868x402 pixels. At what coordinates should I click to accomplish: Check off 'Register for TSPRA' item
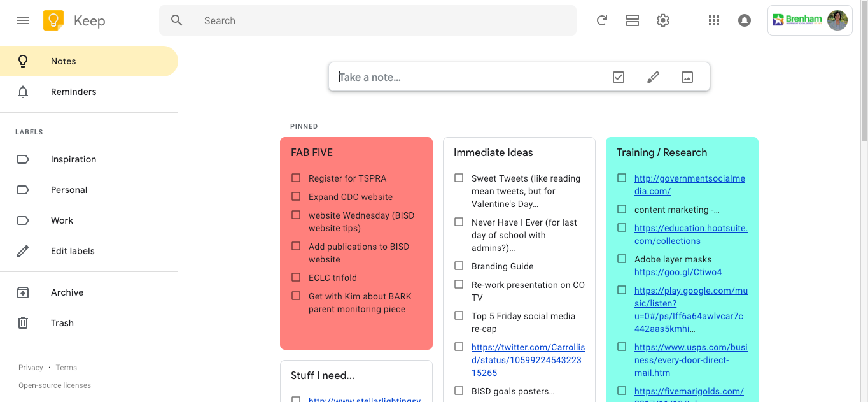click(x=296, y=178)
